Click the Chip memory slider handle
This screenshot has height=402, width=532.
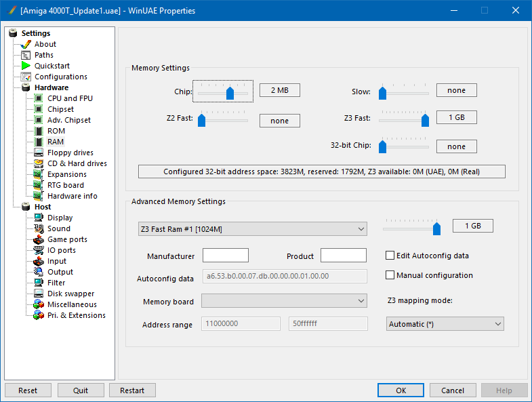point(230,93)
